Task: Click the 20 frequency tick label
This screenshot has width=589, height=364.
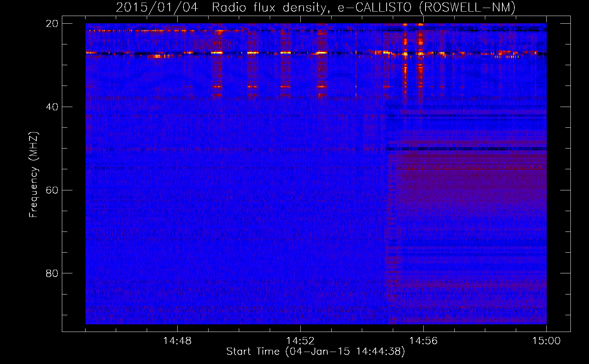Action: (52, 24)
